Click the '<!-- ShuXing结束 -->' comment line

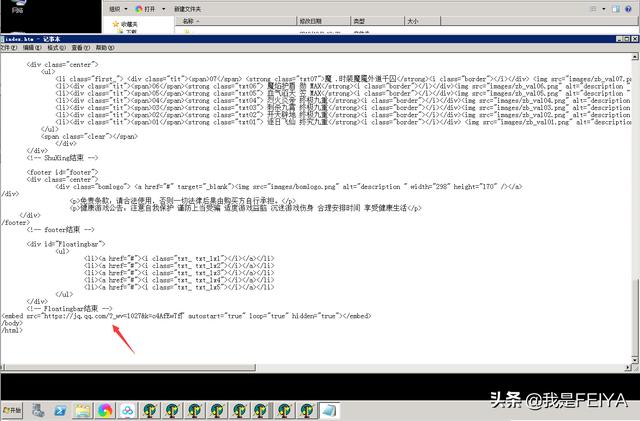click(x=62, y=158)
